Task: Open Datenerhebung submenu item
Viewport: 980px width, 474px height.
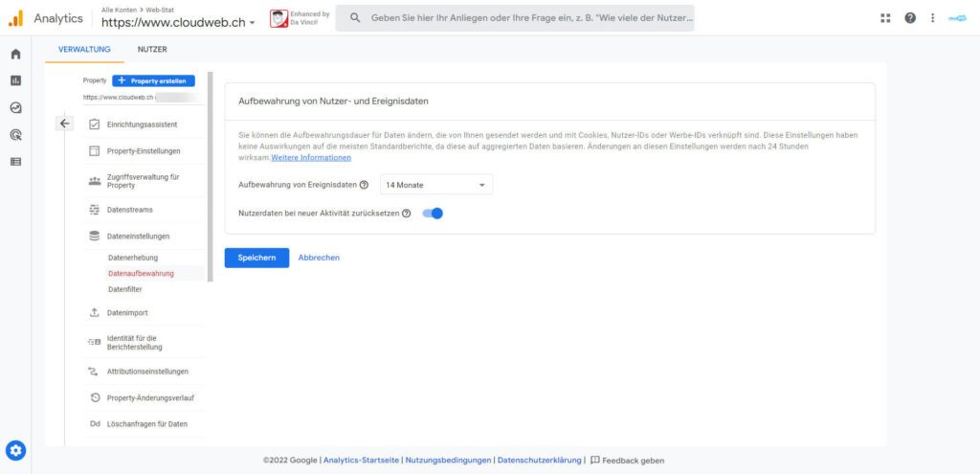Action: point(133,258)
